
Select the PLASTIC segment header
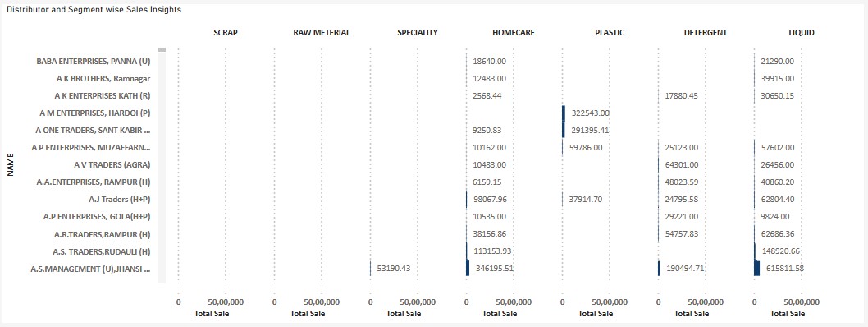[610, 33]
